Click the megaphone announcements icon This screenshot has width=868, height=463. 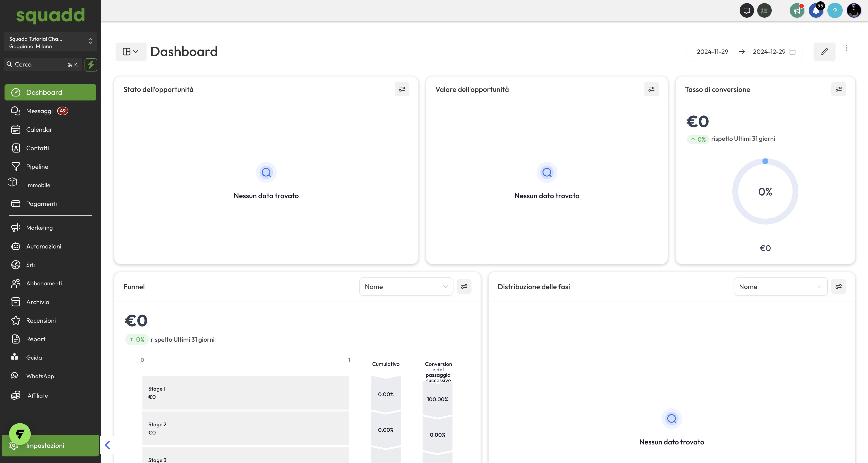(x=797, y=11)
